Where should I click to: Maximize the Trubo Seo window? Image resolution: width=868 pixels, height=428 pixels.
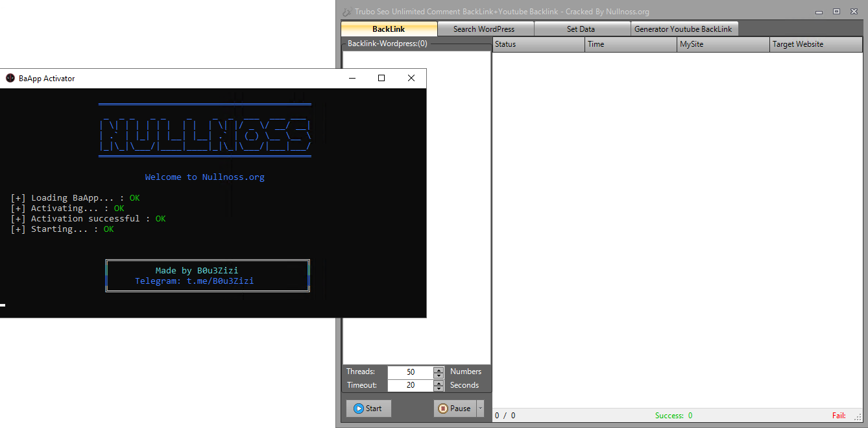(x=836, y=11)
